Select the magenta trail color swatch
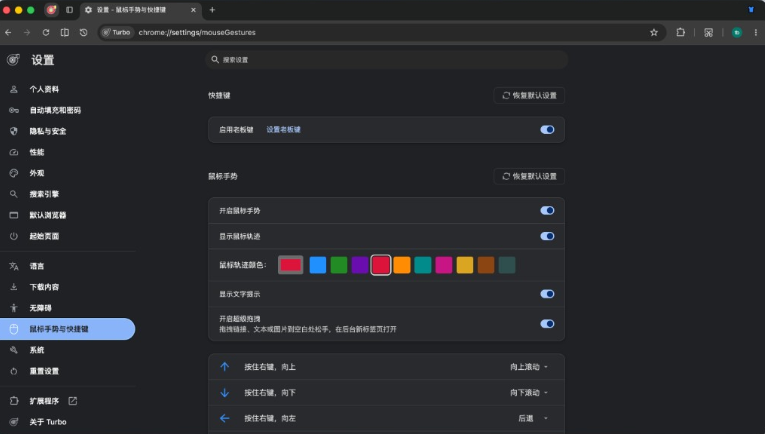The height and width of the screenshot is (434, 765). click(x=443, y=265)
